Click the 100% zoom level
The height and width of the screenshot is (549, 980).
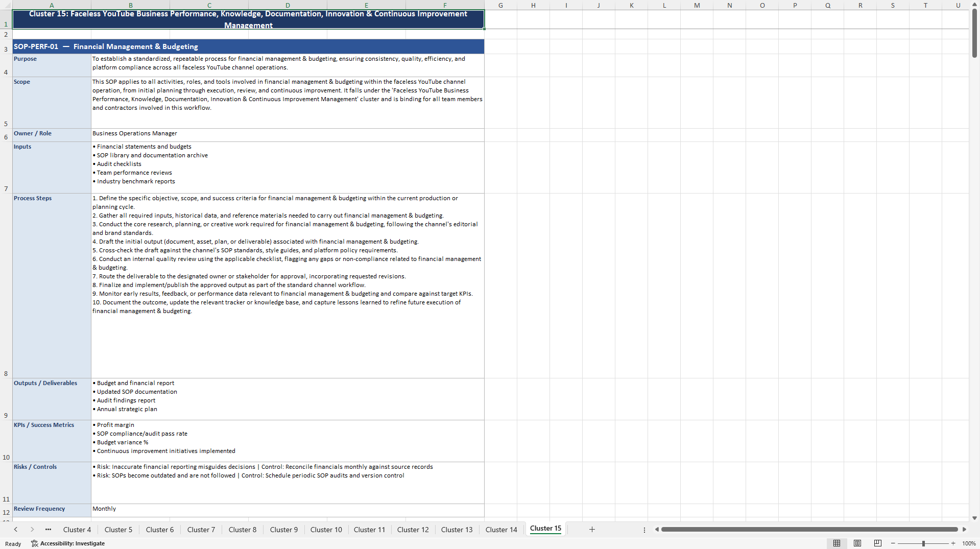click(x=969, y=543)
